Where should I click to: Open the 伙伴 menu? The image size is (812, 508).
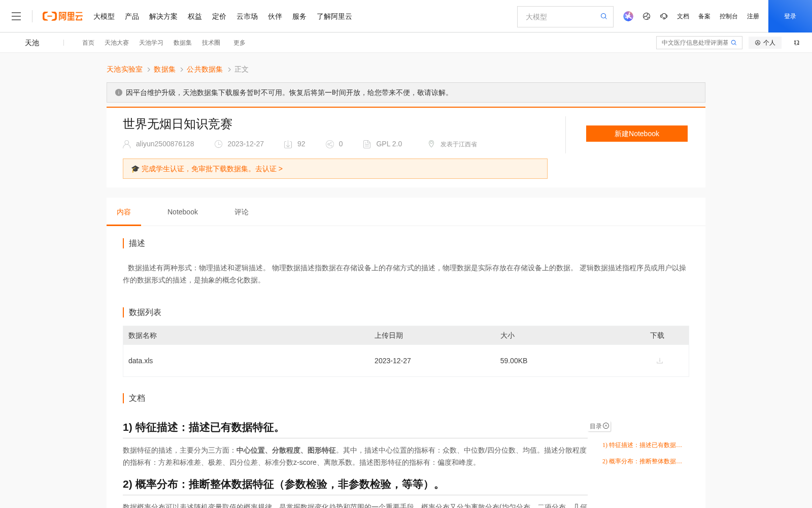coord(275,16)
